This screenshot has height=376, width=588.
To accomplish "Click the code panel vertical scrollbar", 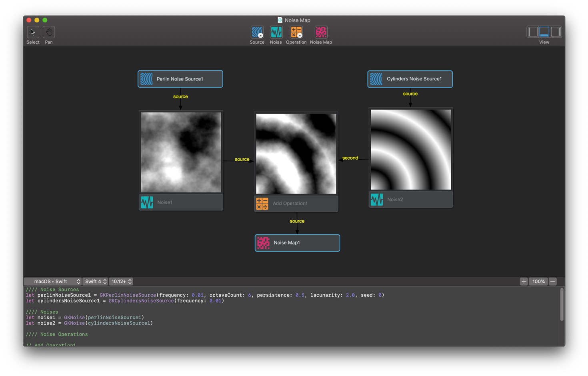I will pyautogui.click(x=562, y=304).
